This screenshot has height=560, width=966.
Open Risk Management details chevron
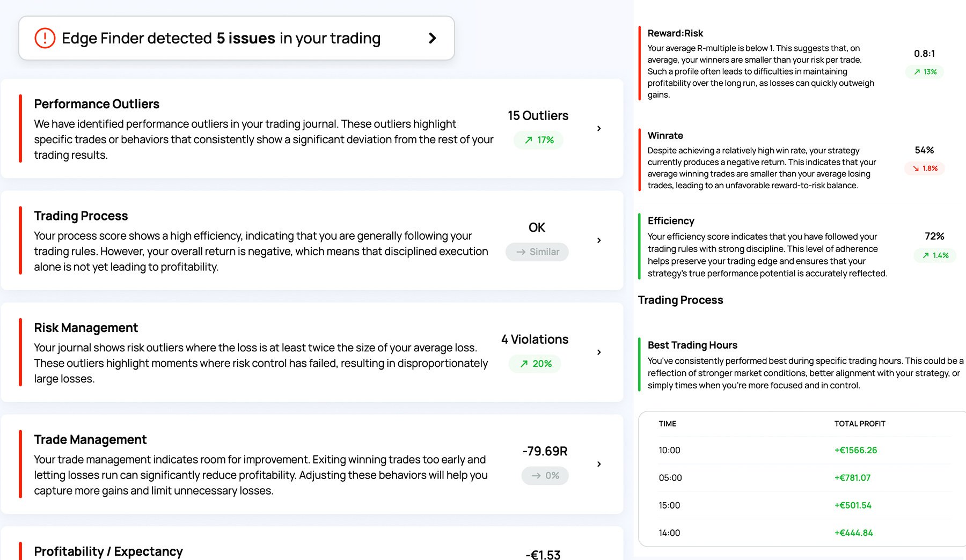599,352
